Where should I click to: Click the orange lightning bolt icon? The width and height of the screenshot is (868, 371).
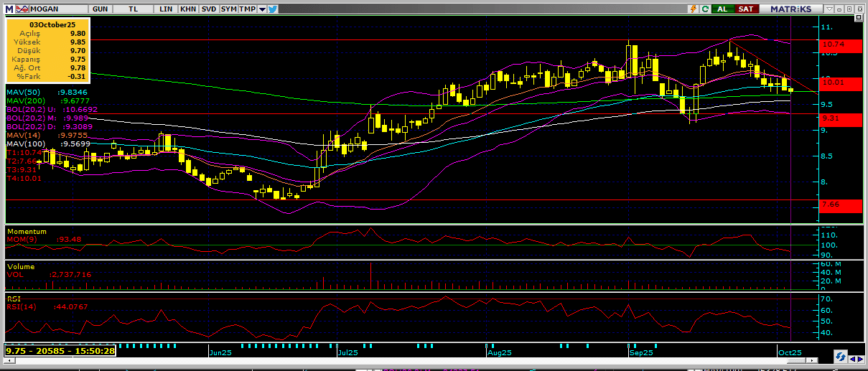click(x=693, y=9)
